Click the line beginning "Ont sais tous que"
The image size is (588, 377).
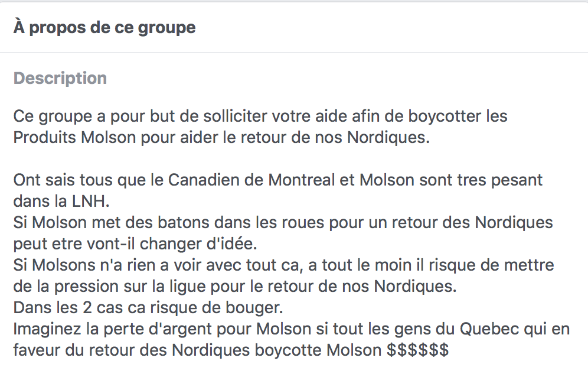click(278, 180)
